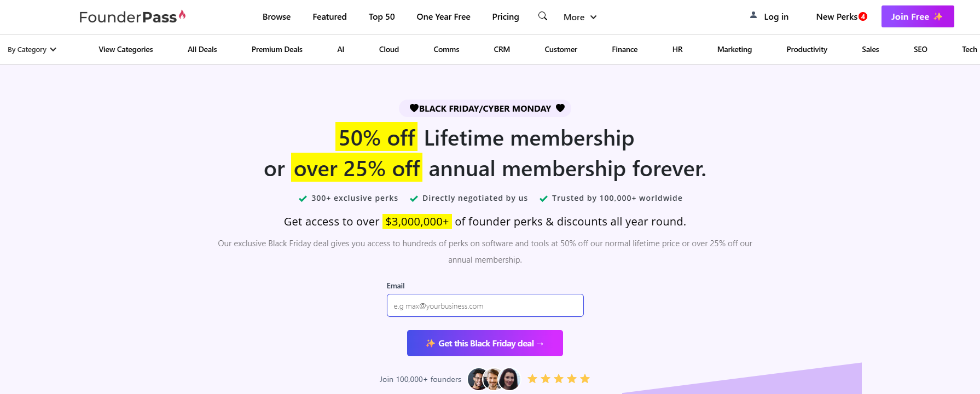The height and width of the screenshot is (394, 980).
Task: Open the By Category dropdown
Action: tap(32, 49)
